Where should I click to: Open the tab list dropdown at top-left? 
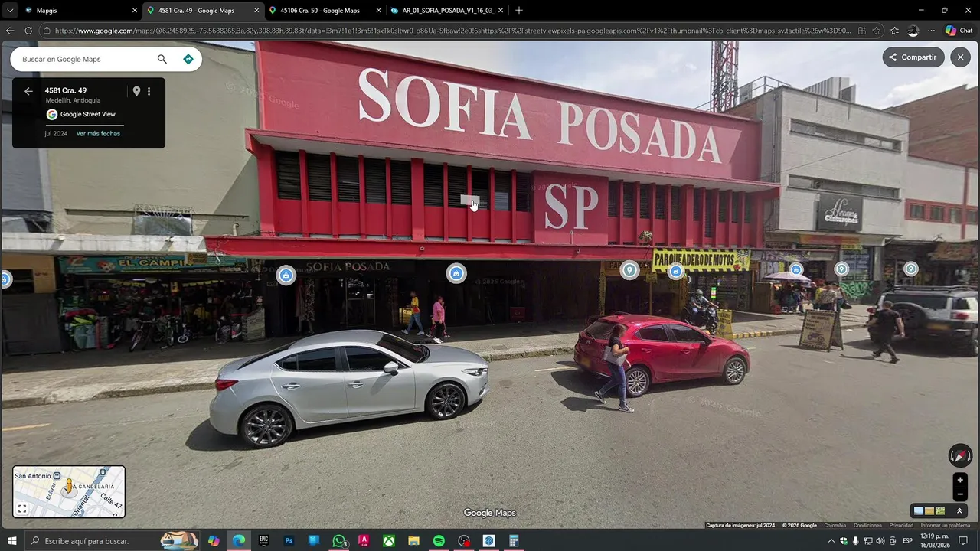pyautogui.click(x=9, y=11)
